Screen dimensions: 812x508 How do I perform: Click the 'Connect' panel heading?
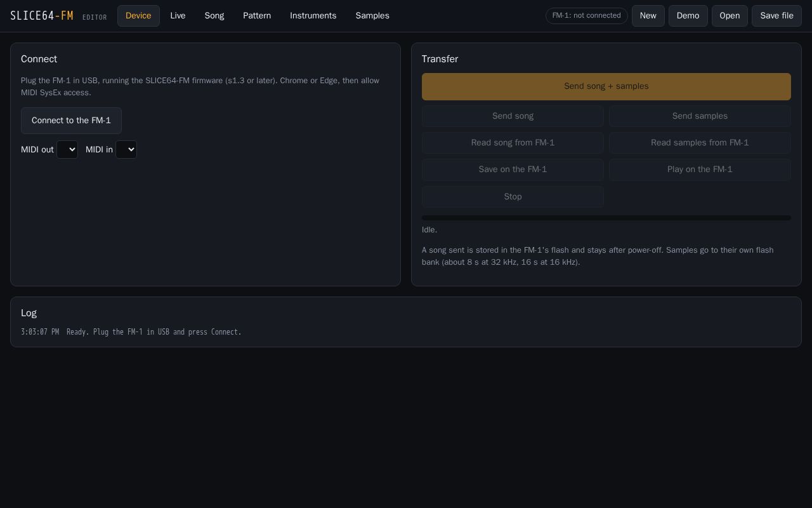point(39,59)
